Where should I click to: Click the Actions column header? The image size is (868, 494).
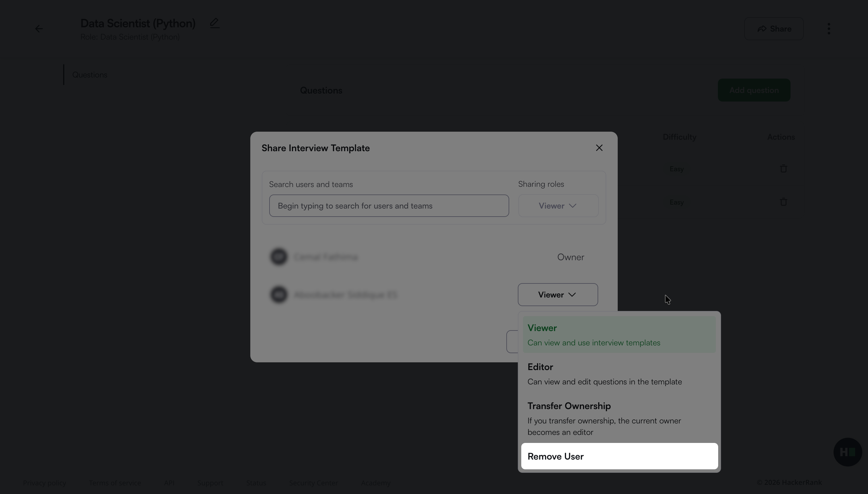[781, 137]
